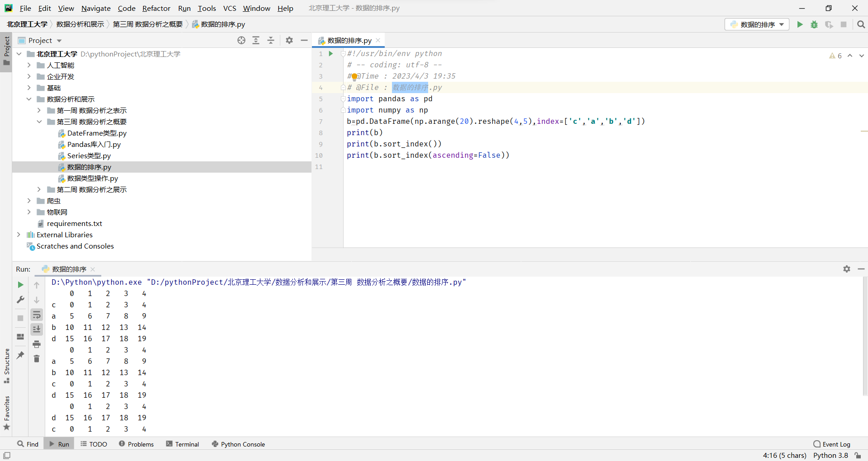The height and width of the screenshot is (461, 868).
Task: Collapse 第三周 数据分析之概要 folder
Action: pos(39,122)
